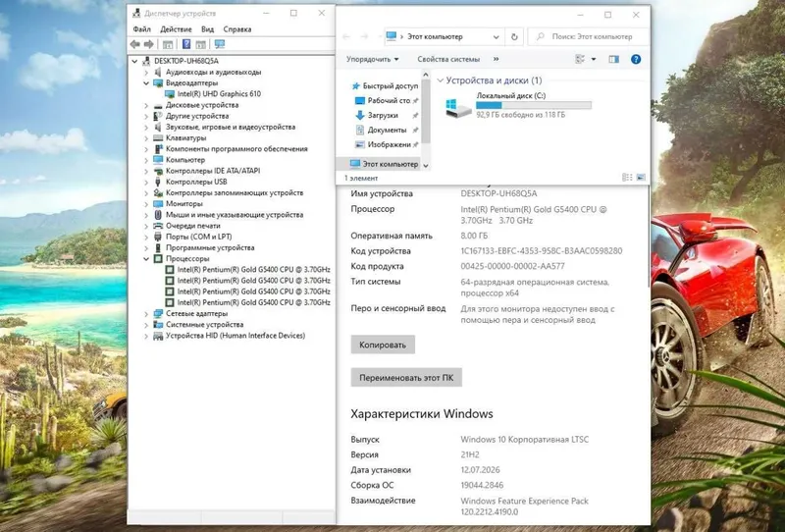Expand Дисковые устройства node
This screenshot has height=532, width=785.
(146, 105)
